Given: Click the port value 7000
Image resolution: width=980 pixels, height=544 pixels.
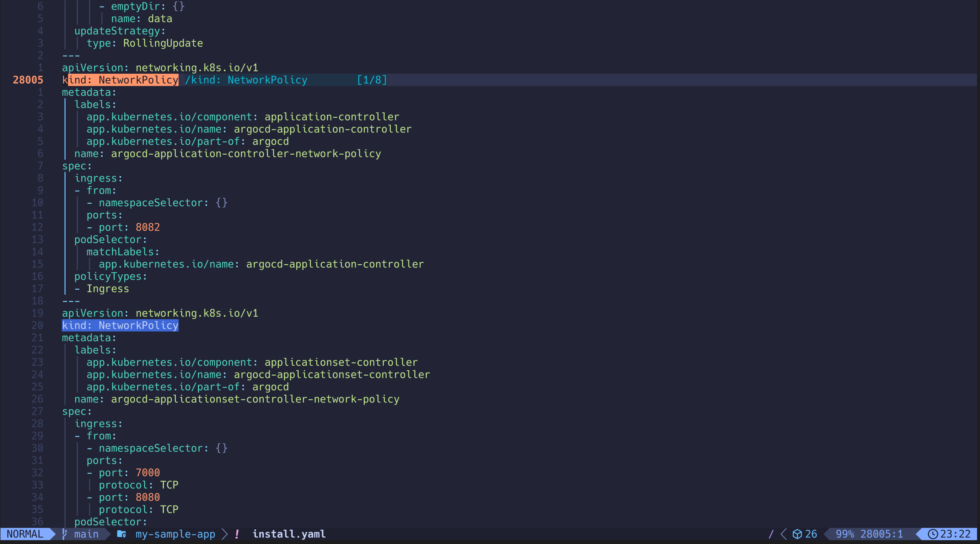Looking at the screenshot, I should [147, 473].
